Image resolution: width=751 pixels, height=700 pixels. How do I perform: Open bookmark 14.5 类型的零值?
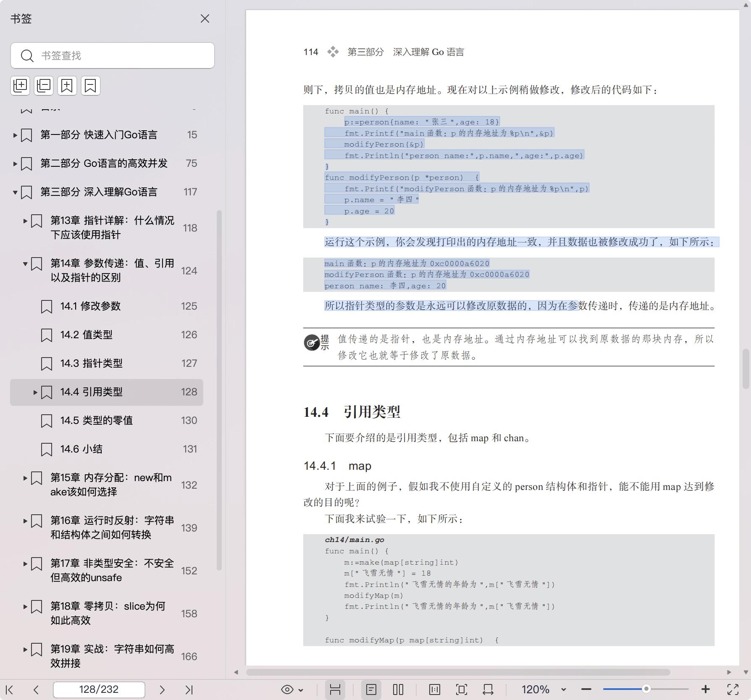(x=97, y=421)
